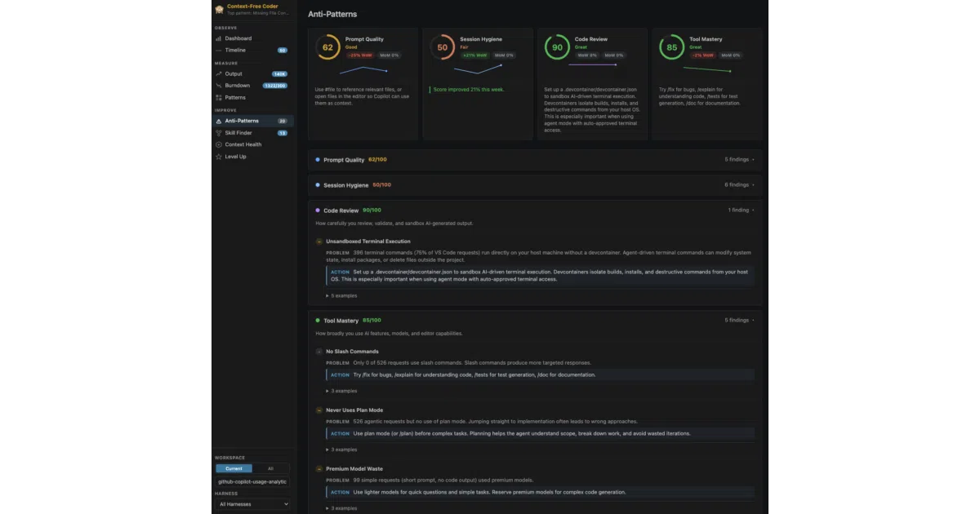Click the Prompt Quality score ring 62

coord(327,47)
